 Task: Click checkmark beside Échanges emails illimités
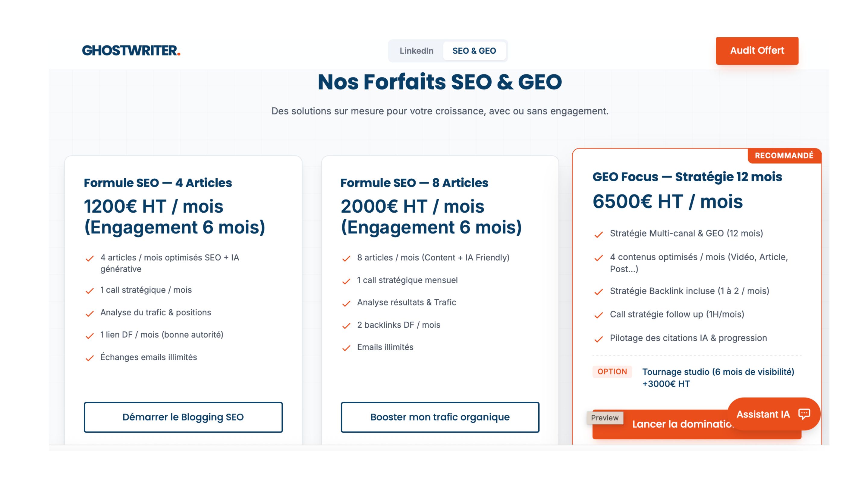coord(90,358)
